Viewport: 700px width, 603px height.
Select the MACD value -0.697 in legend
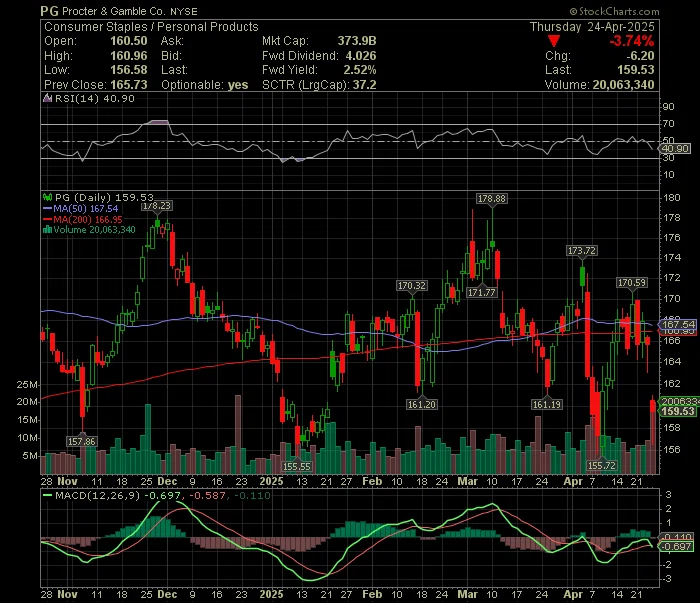162,495
